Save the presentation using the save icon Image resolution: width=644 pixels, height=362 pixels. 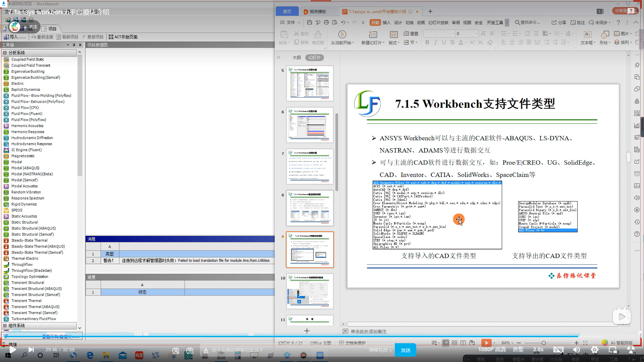point(309,22)
